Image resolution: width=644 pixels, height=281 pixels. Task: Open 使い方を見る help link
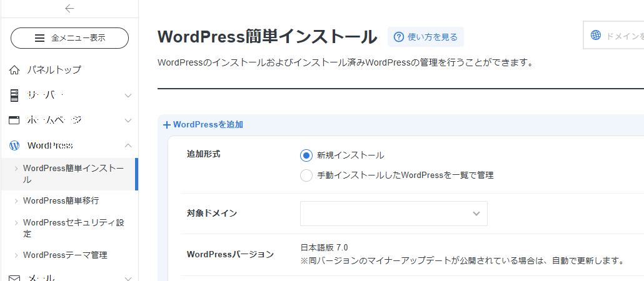point(426,37)
